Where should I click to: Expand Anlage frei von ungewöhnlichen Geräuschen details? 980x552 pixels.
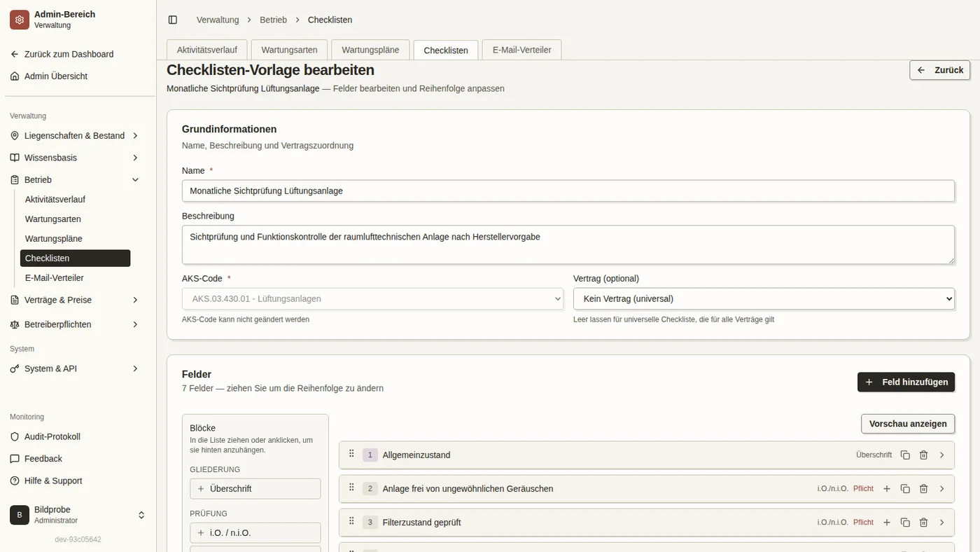tap(941, 489)
